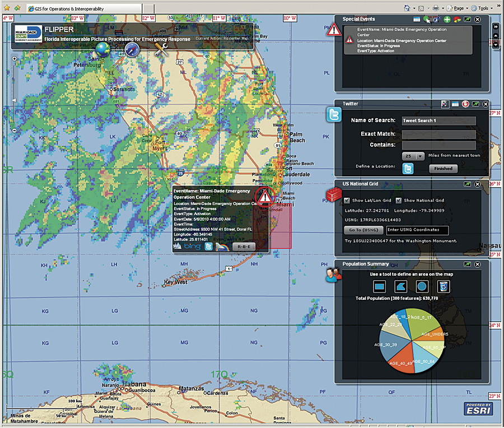The width and height of the screenshot is (504, 428).
Task: Open the wrench and screwdriver tools icon
Action: pyautogui.click(x=161, y=50)
